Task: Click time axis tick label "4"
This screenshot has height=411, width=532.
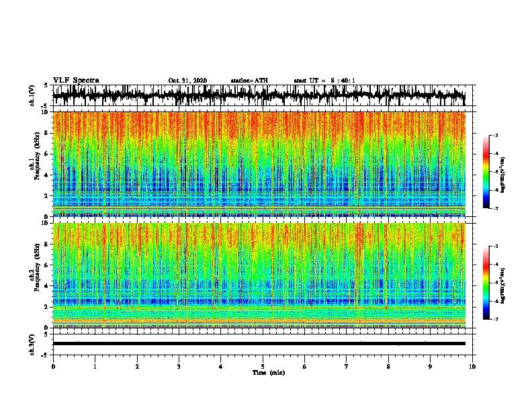Action: pos(221,367)
